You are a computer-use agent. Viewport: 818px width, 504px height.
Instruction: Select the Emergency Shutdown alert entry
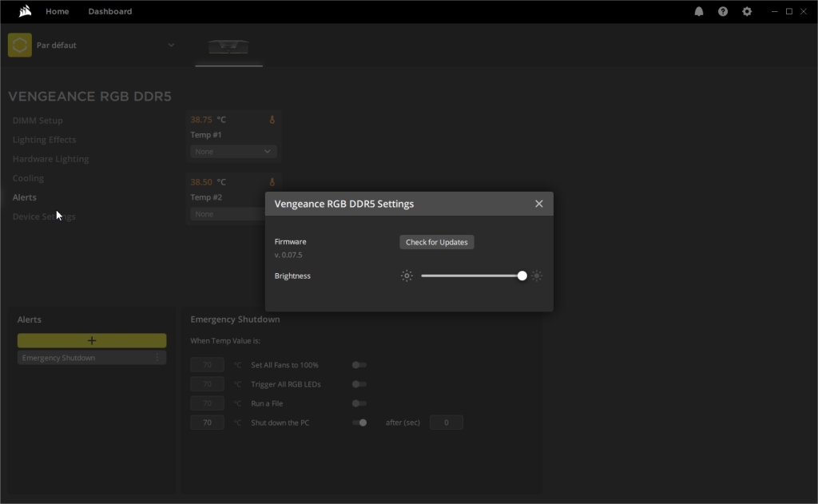click(92, 357)
